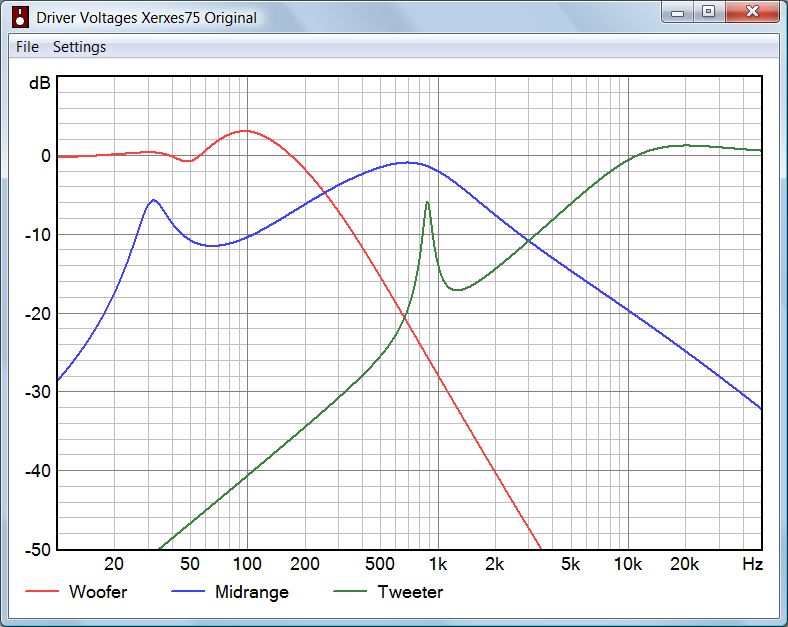Screen dimensions: 788x627
Task: Click the -20 dB axis value
Action: point(38,314)
